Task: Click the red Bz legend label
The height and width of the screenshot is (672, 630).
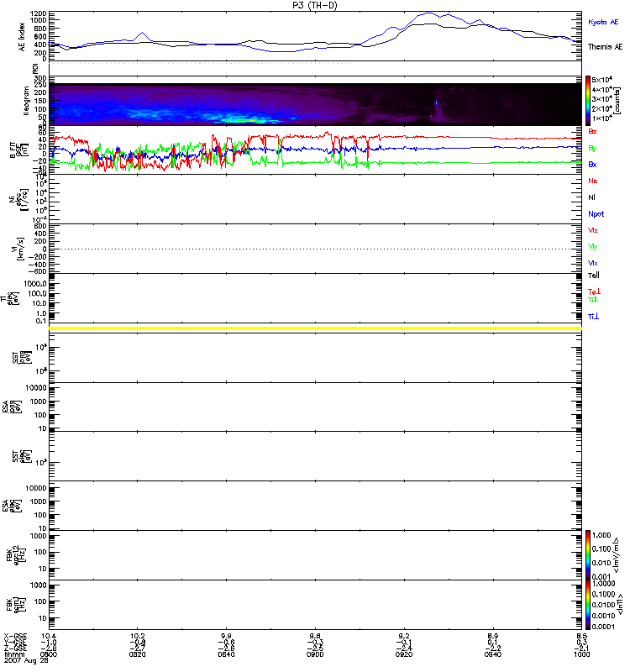Action: tap(593, 131)
